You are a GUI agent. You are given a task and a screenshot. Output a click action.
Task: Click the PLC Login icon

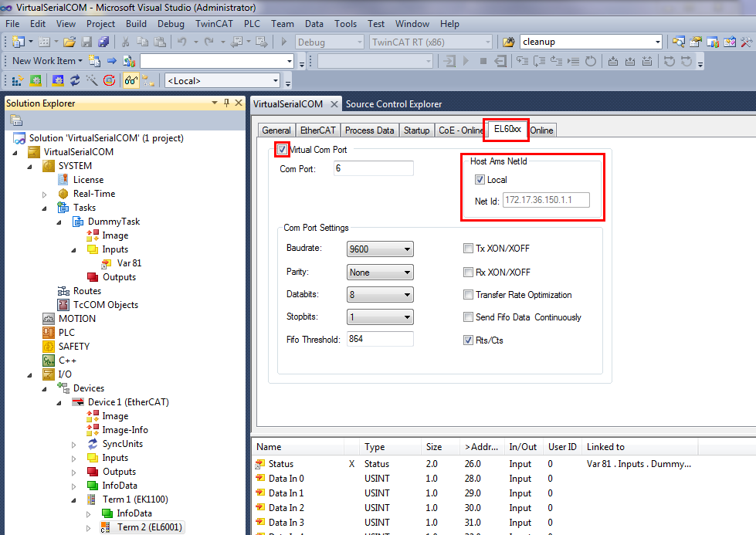[x=449, y=61]
